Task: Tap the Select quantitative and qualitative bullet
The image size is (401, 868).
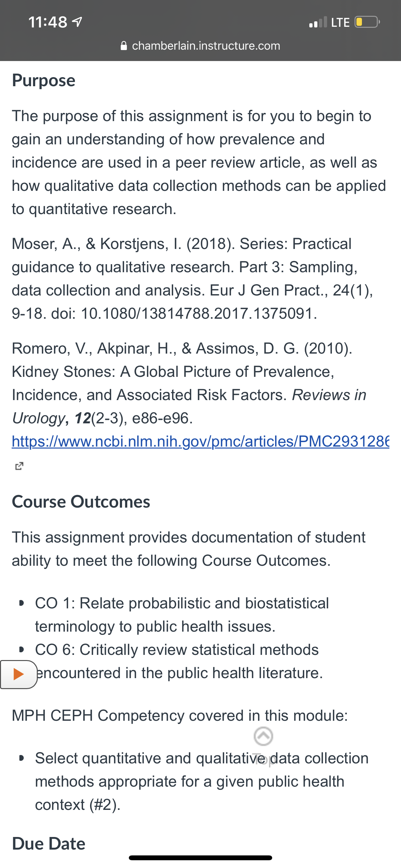Action: (x=201, y=781)
